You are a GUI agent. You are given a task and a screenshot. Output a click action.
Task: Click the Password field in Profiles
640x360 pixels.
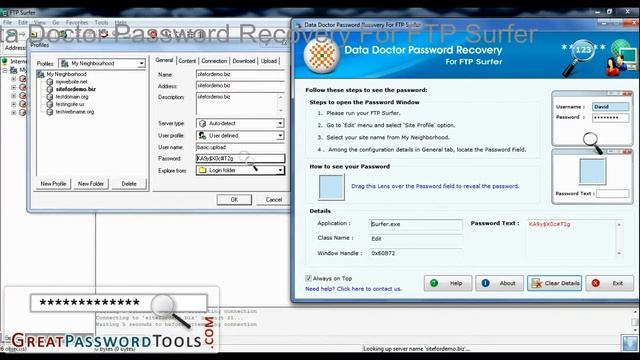(240, 158)
